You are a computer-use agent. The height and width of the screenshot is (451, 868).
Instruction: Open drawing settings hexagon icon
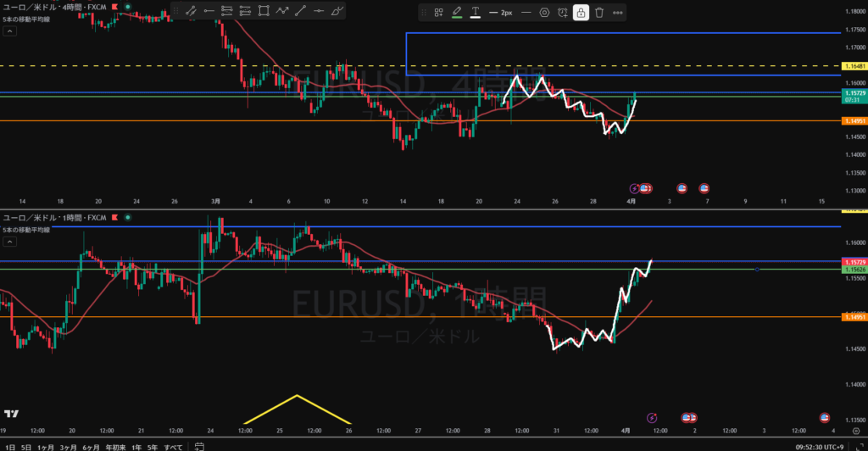[544, 13]
